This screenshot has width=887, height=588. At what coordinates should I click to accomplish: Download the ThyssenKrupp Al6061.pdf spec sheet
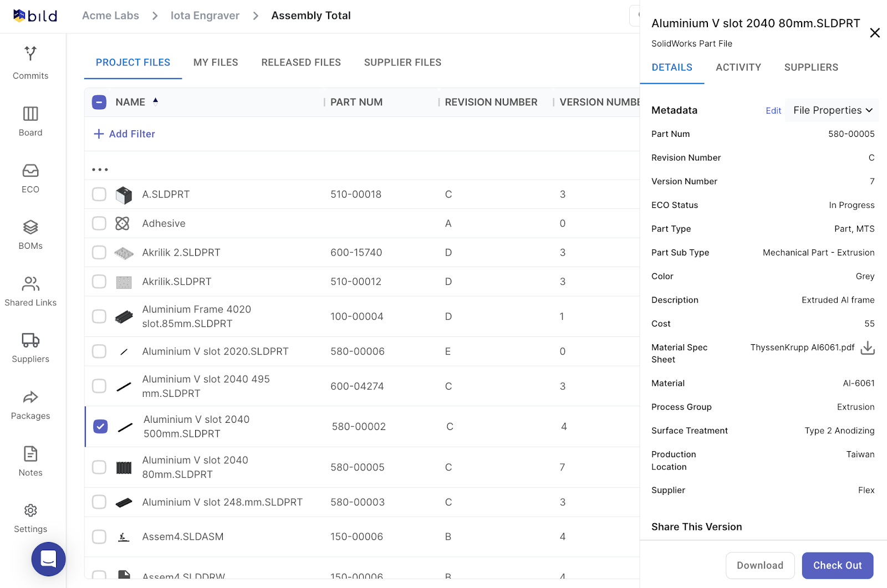point(868,348)
